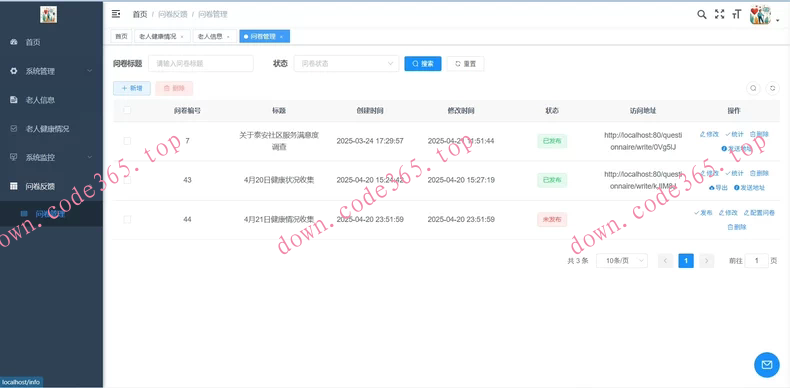Open the font size setting icon
790x388 pixels.
pyautogui.click(x=737, y=15)
